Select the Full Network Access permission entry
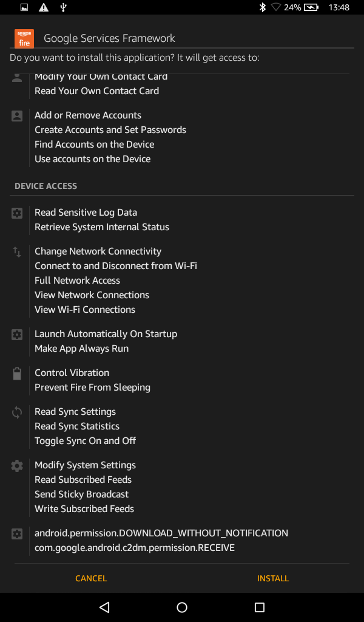 (77, 280)
